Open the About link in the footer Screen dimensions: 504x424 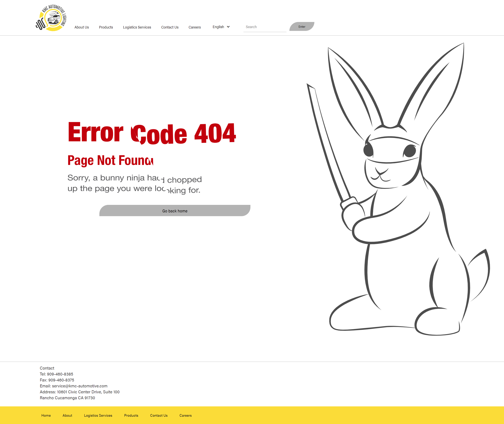(67, 415)
